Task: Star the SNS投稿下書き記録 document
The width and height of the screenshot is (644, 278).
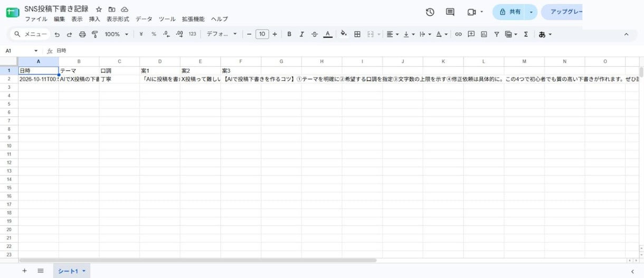Action: [99, 10]
